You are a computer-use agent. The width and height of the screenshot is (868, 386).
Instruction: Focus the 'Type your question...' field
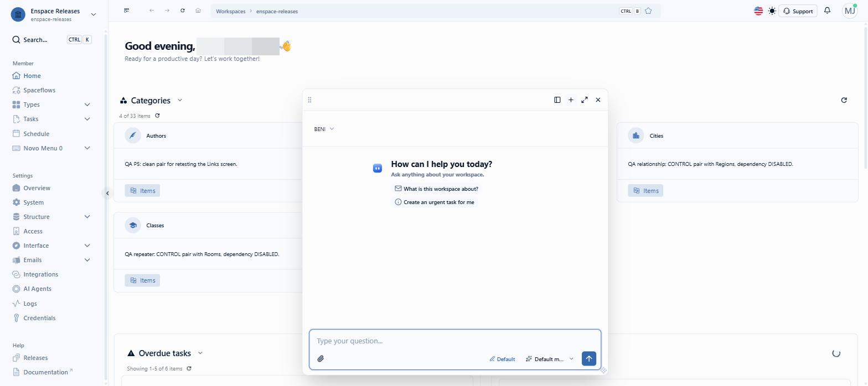[455, 341]
